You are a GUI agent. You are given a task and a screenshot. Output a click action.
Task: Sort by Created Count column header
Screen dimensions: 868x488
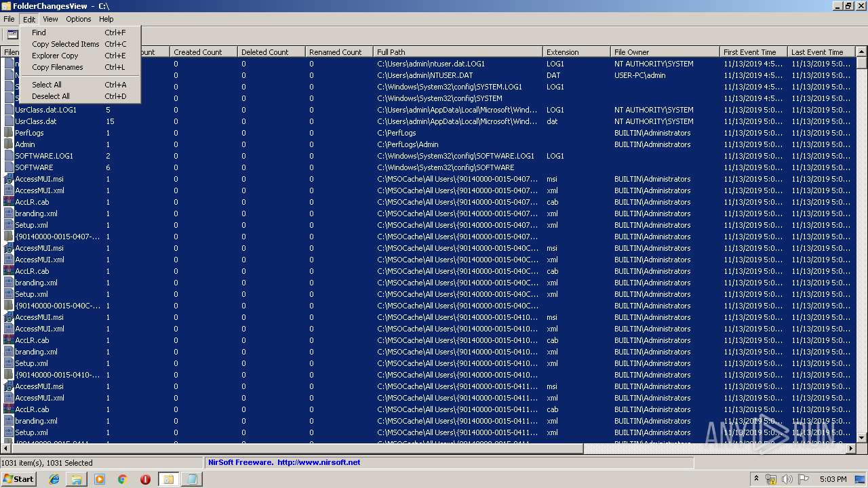[203, 52]
